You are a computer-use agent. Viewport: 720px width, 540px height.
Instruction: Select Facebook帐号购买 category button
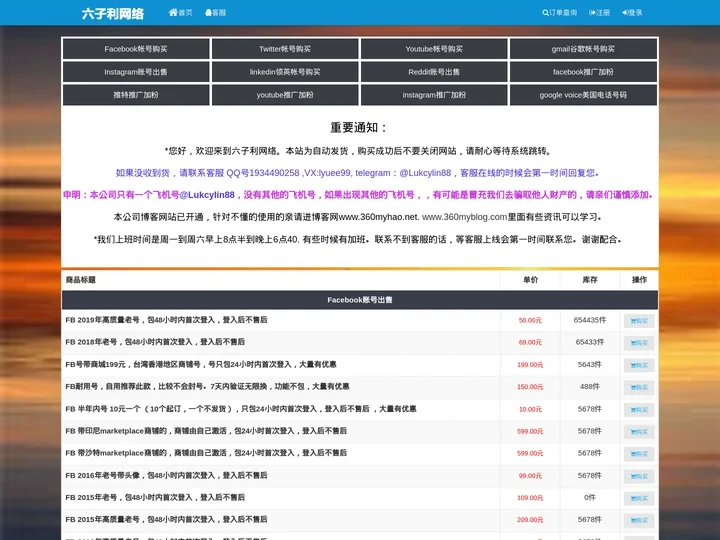click(x=136, y=49)
